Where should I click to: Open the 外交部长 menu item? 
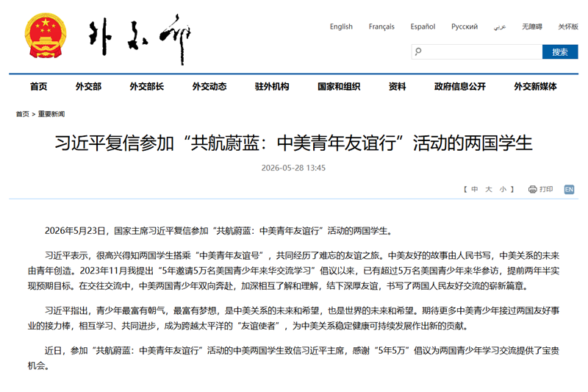pos(146,87)
